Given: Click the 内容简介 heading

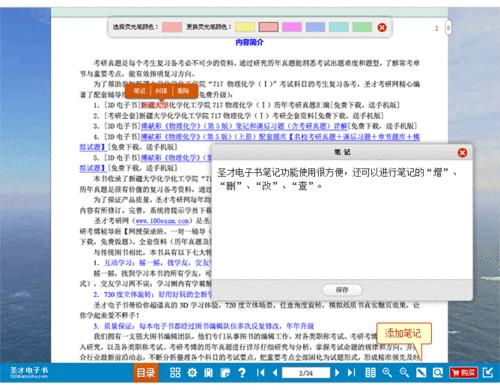Looking at the screenshot, I should tap(249, 42).
